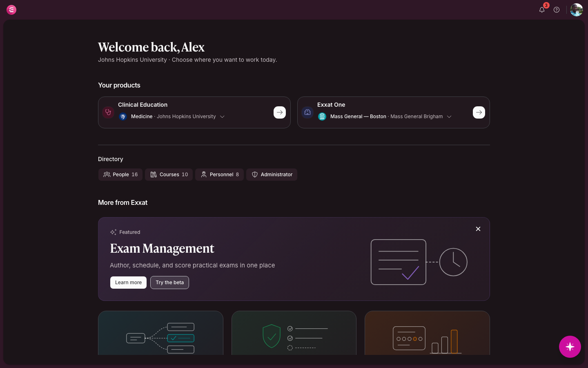Open the help question mark icon
This screenshot has width=588, height=368.
[557, 10]
